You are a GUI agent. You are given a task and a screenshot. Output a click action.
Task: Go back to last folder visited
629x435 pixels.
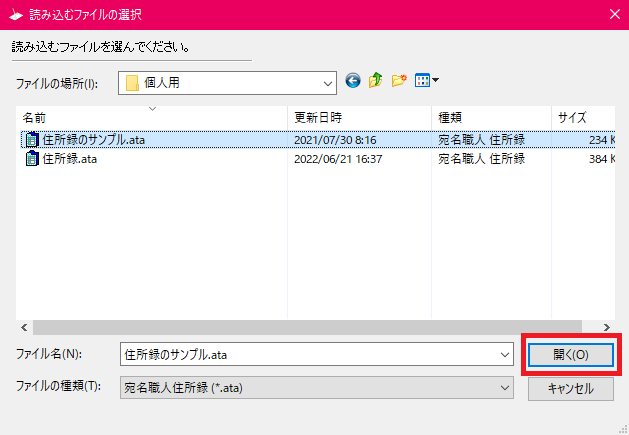(353, 81)
